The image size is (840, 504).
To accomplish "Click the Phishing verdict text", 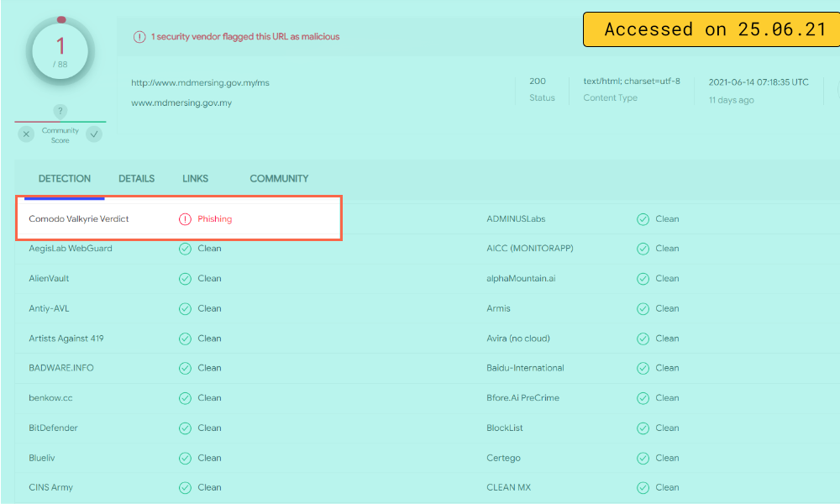I will (x=215, y=219).
